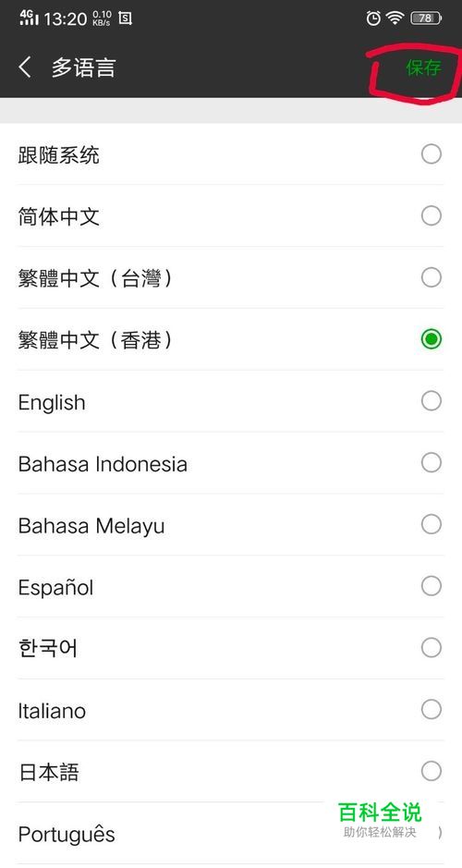462x868 pixels.
Task: Select 繁體中文（台灣） radio button
Action: pos(432,277)
